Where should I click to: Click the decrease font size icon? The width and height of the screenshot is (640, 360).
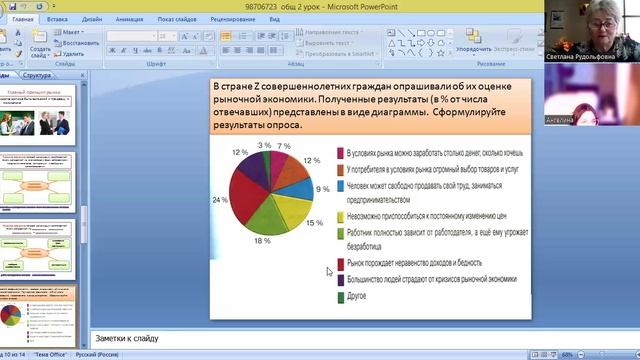pyautogui.click(x=196, y=36)
